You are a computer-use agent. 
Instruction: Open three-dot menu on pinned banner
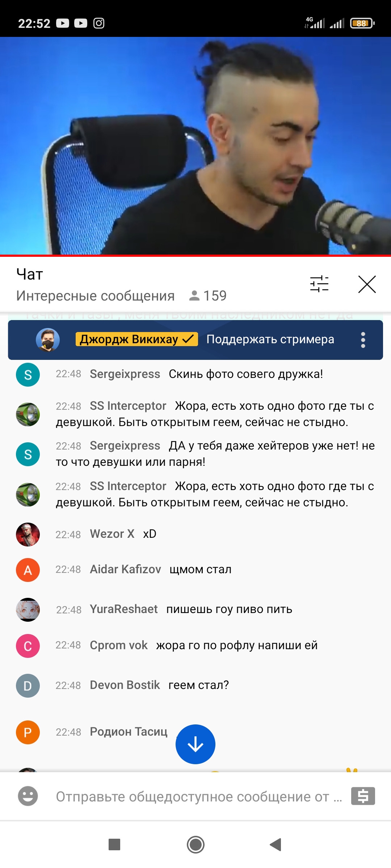(x=363, y=340)
